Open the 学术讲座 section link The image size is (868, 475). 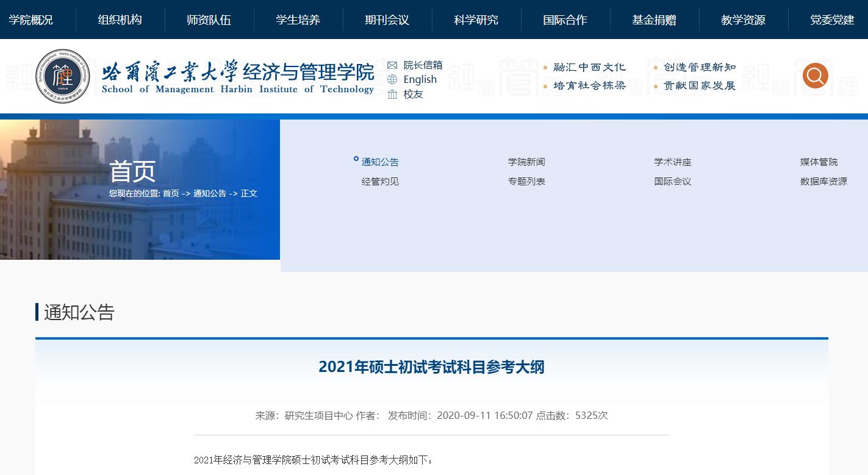pos(673,162)
